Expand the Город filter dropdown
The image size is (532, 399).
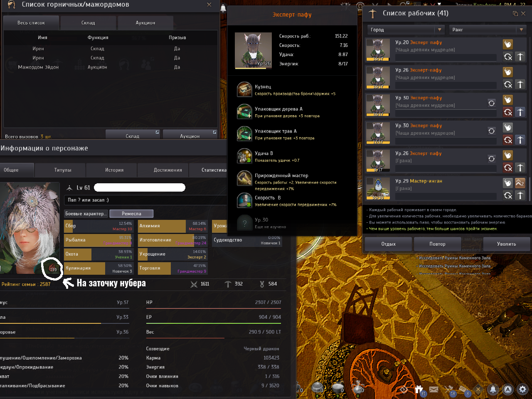click(406, 30)
